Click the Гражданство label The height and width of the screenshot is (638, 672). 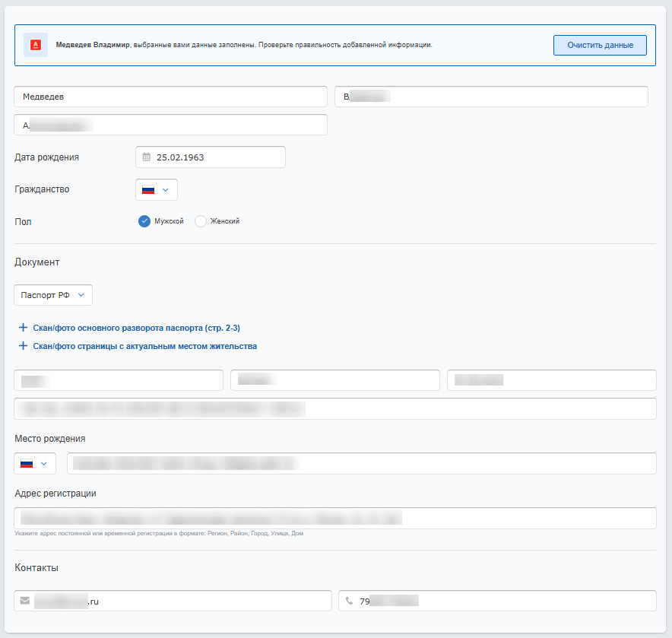(42, 189)
